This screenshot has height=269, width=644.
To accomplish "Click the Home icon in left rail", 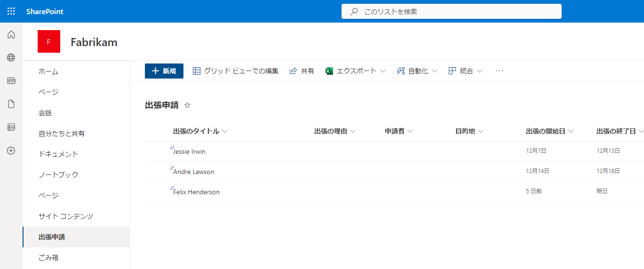I will [11, 34].
